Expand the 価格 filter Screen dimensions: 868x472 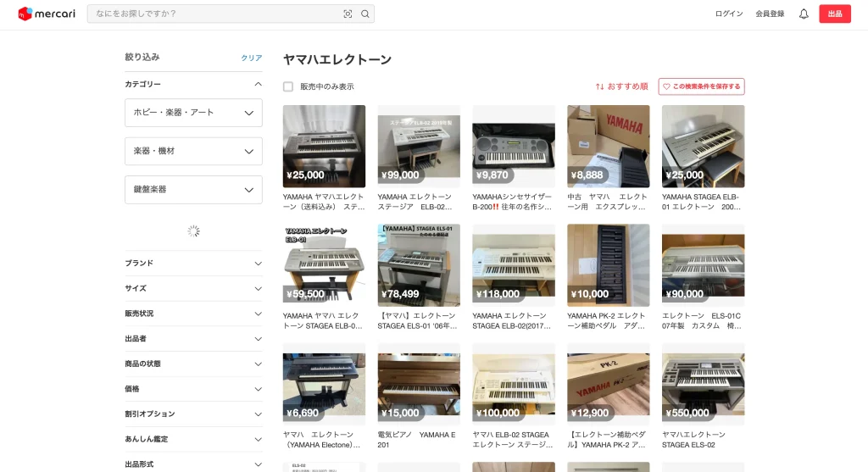coord(193,389)
